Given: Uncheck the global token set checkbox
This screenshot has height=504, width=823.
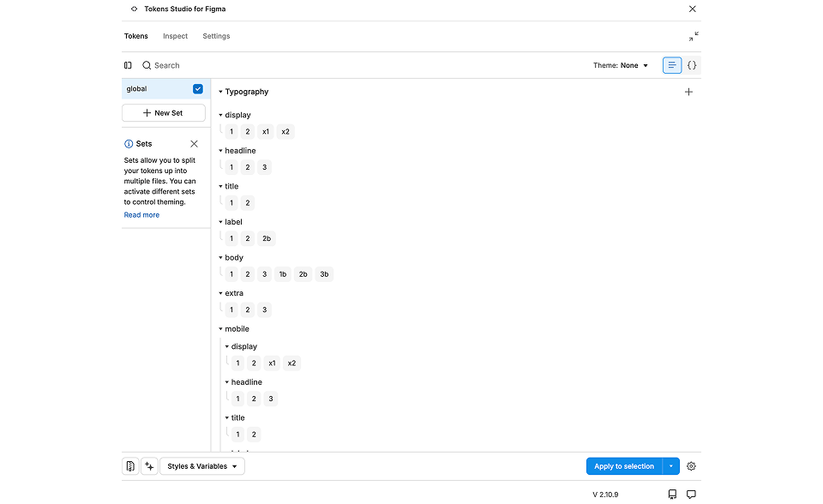Looking at the screenshot, I should [198, 89].
